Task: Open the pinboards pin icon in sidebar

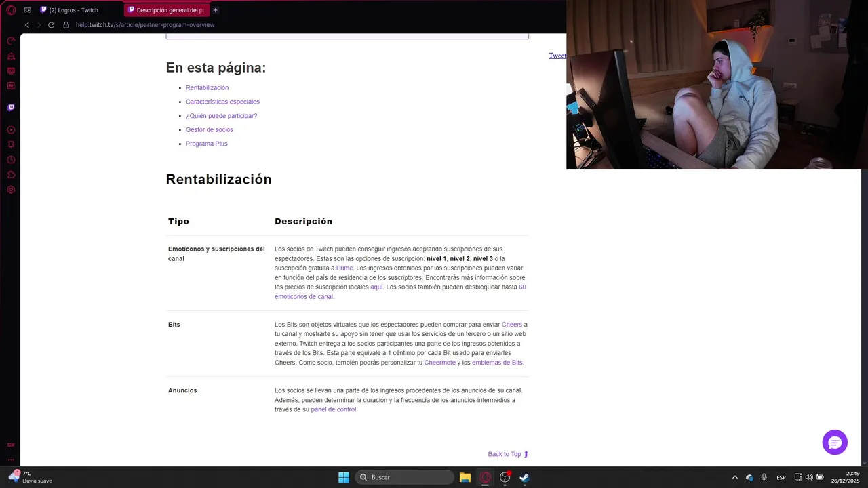Action: pyautogui.click(x=11, y=145)
